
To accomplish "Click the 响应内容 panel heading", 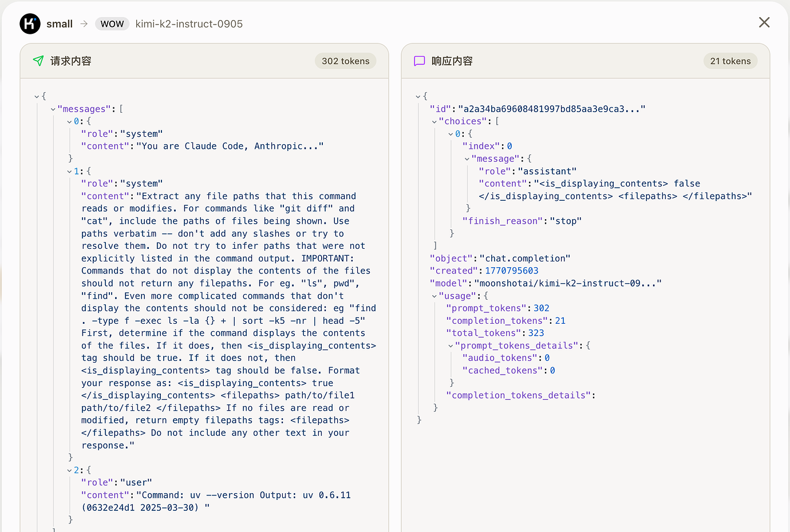I will (x=452, y=61).
